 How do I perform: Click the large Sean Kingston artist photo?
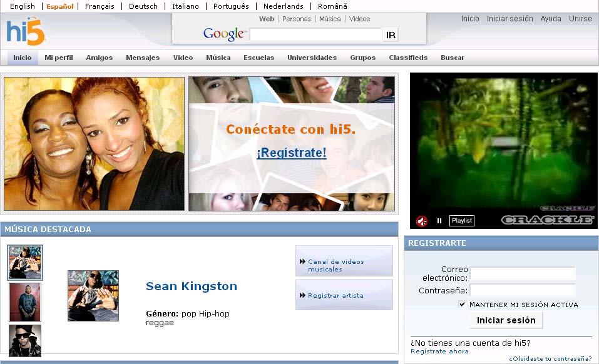point(93,296)
